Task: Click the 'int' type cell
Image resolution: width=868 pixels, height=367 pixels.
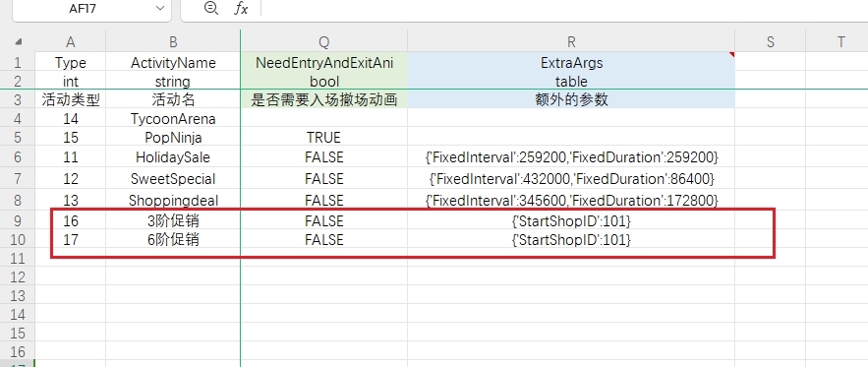Action: pos(71,81)
